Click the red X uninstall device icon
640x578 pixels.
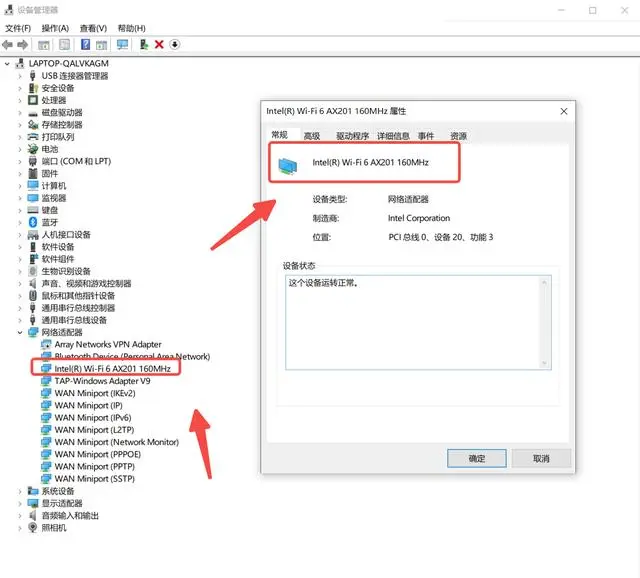pos(159,45)
